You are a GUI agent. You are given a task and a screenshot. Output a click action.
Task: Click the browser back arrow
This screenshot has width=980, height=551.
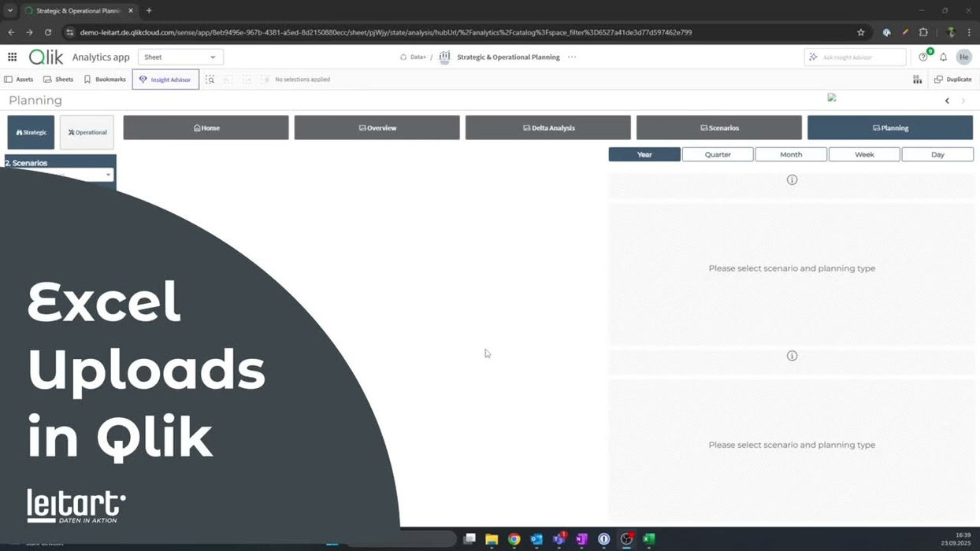(11, 32)
